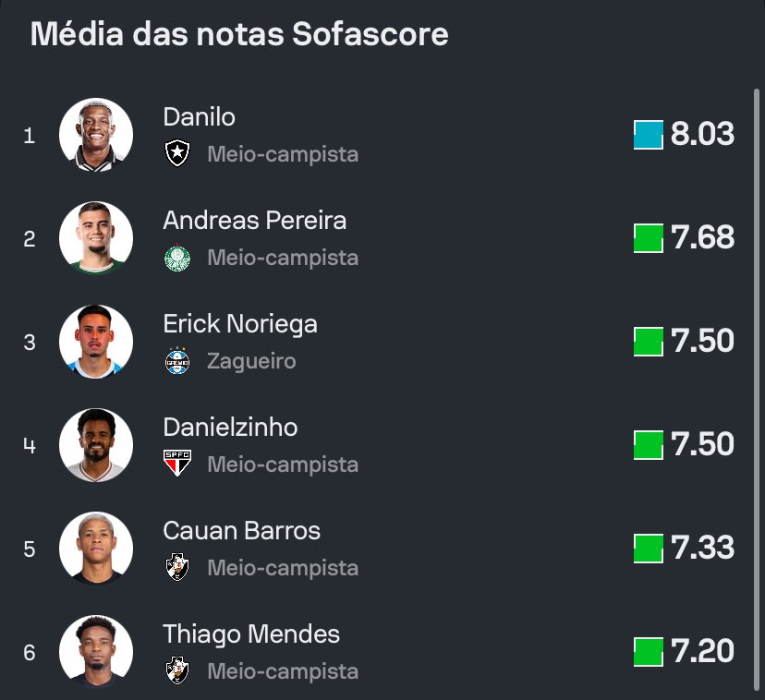Open Danilo's player photo
Viewport: 765px width, 700px height.
96,135
